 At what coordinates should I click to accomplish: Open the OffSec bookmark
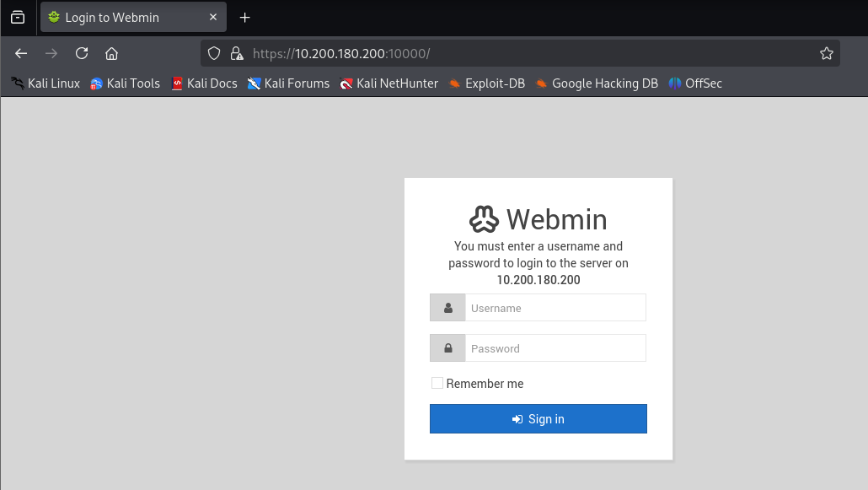point(695,83)
